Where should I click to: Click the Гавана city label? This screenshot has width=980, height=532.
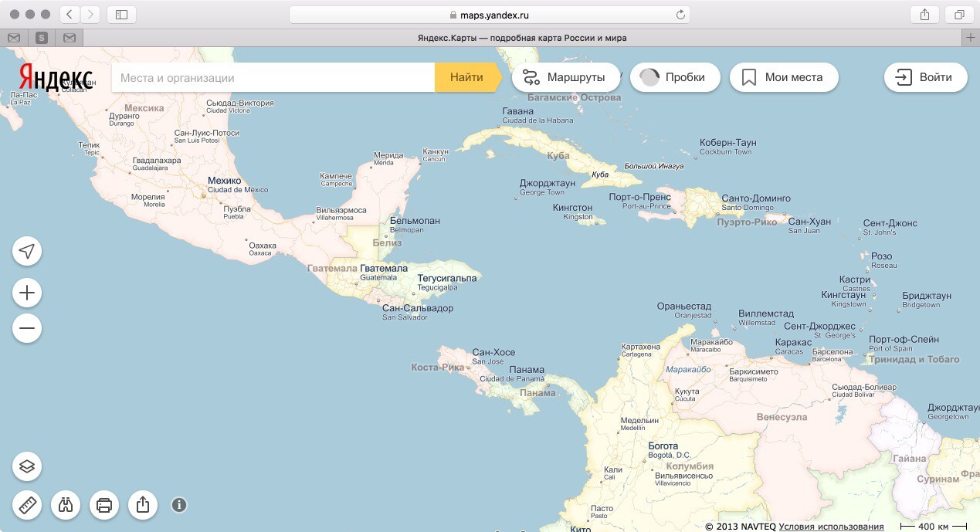[x=517, y=111]
